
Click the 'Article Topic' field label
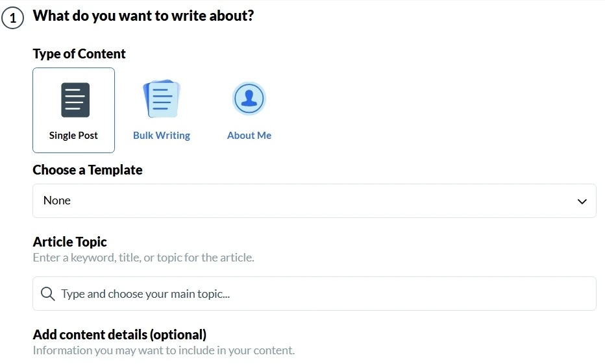point(70,242)
